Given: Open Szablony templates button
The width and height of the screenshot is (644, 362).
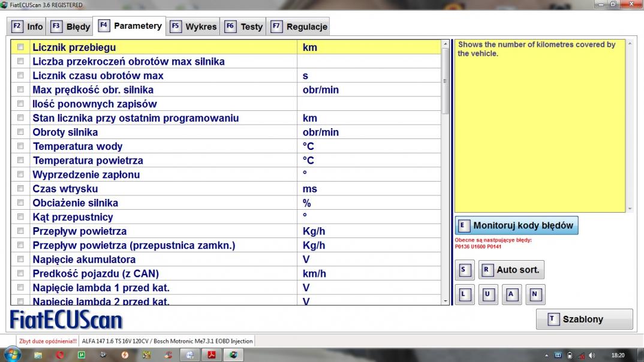Looking at the screenshot, I should pos(583,319).
